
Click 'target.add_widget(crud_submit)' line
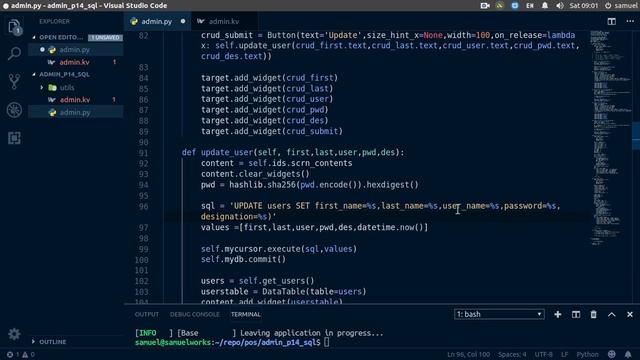(271, 131)
